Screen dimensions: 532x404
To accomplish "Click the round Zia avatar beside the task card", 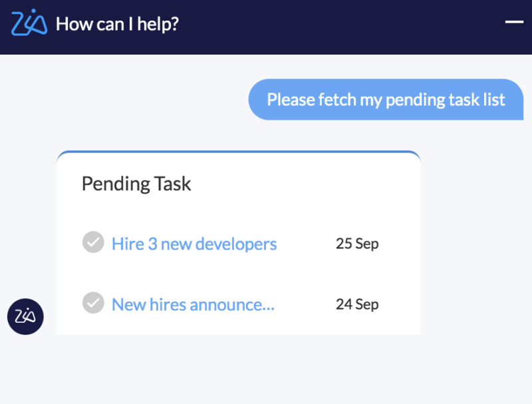I will coord(25,316).
